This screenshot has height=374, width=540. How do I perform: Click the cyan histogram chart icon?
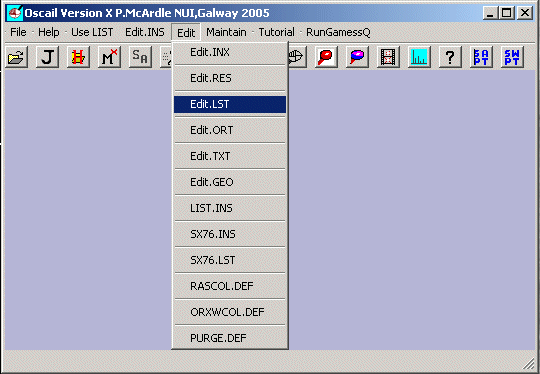(419, 57)
